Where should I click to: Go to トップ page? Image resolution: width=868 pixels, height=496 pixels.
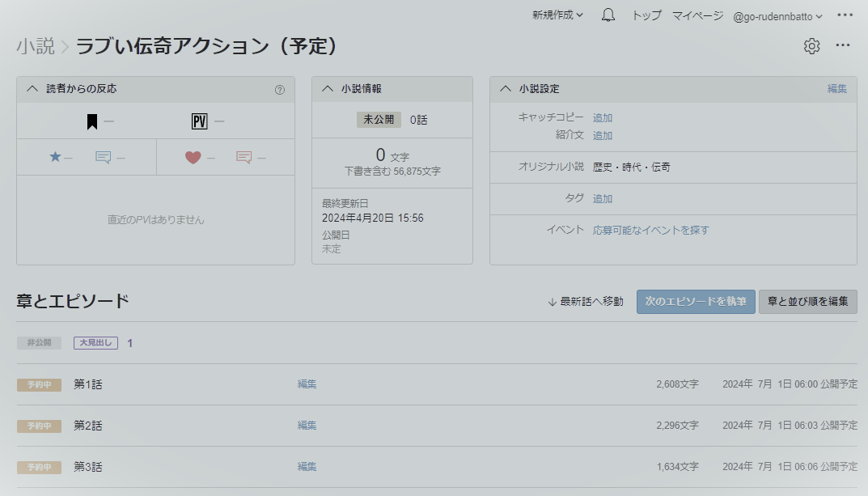click(x=646, y=15)
